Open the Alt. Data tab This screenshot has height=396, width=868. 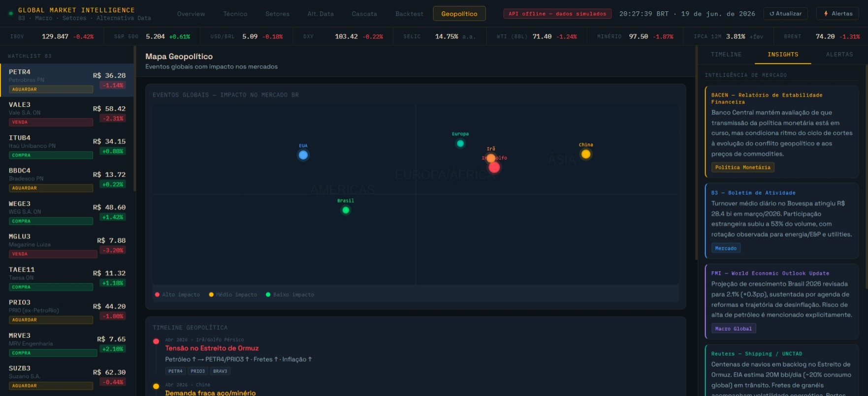pyautogui.click(x=321, y=14)
